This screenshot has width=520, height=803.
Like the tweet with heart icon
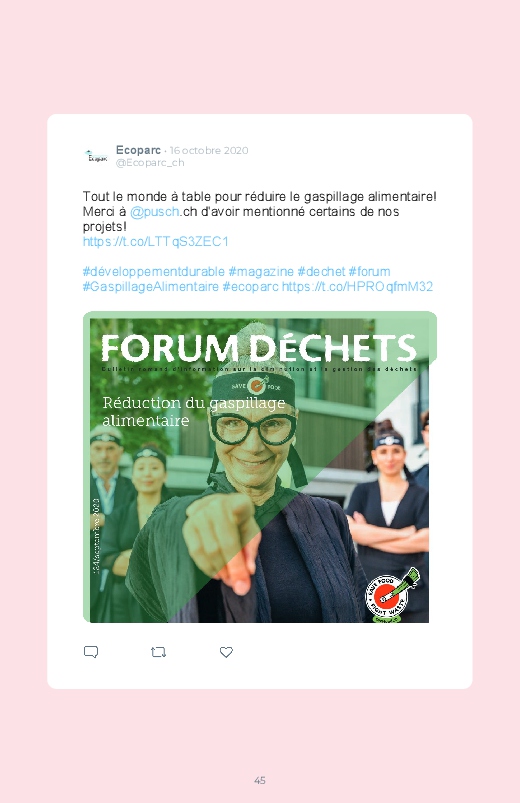tap(226, 652)
